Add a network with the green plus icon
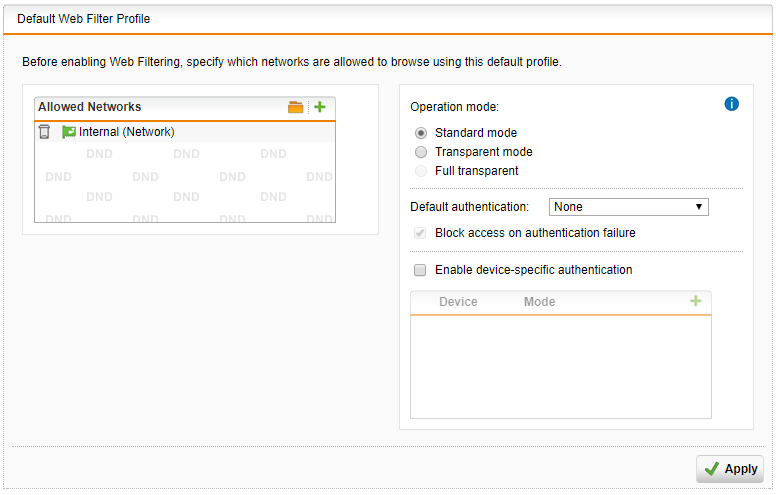 coord(320,107)
